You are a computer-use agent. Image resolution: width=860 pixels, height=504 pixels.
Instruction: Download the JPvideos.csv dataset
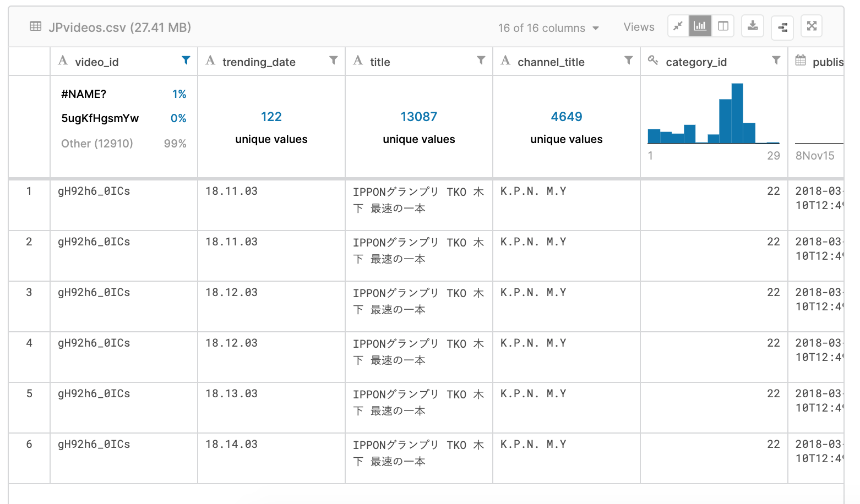[753, 26]
